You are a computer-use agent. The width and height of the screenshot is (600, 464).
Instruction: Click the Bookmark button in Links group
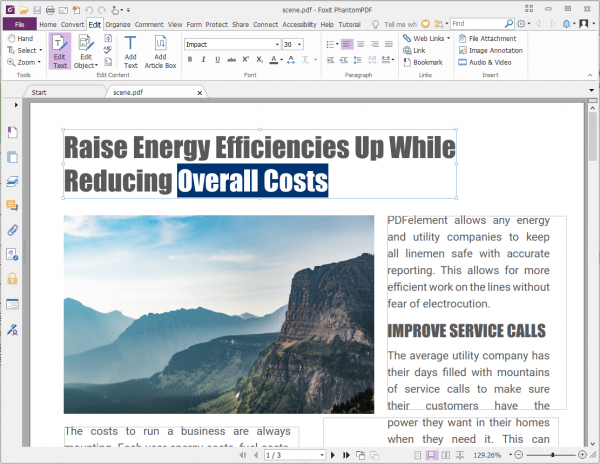pyautogui.click(x=423, y=62)
